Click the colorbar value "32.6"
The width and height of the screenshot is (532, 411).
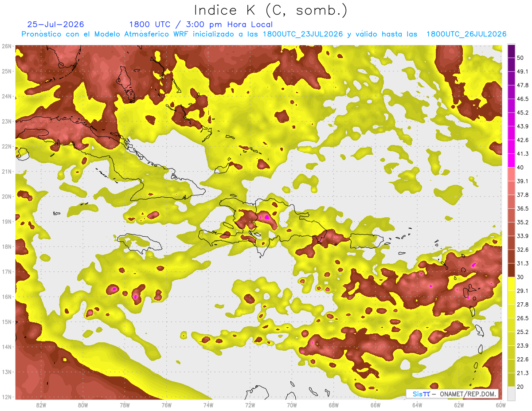coord(523,250)
